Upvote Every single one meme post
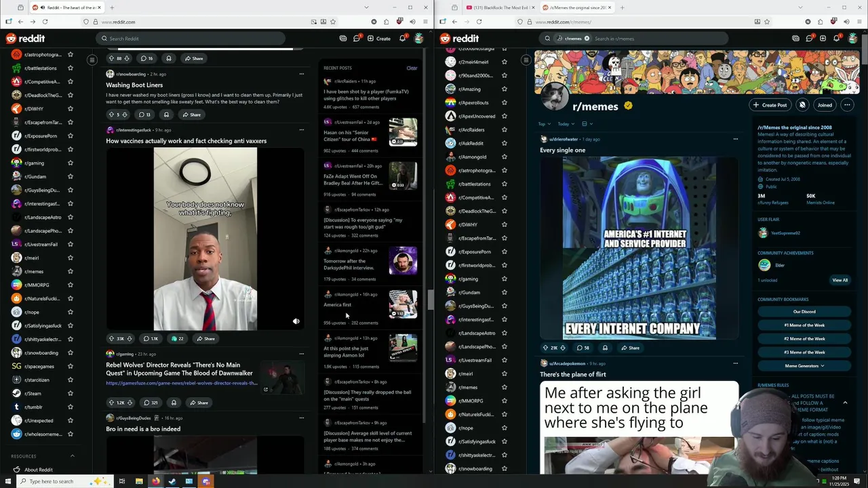 [x=545, y=348]
